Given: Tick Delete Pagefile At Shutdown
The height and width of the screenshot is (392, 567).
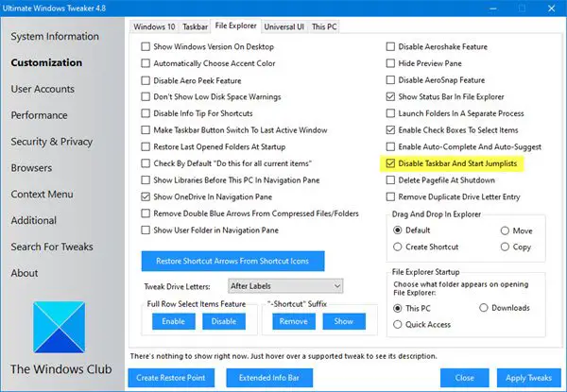Looking at the screenshot, I should (x=390, y=179).
